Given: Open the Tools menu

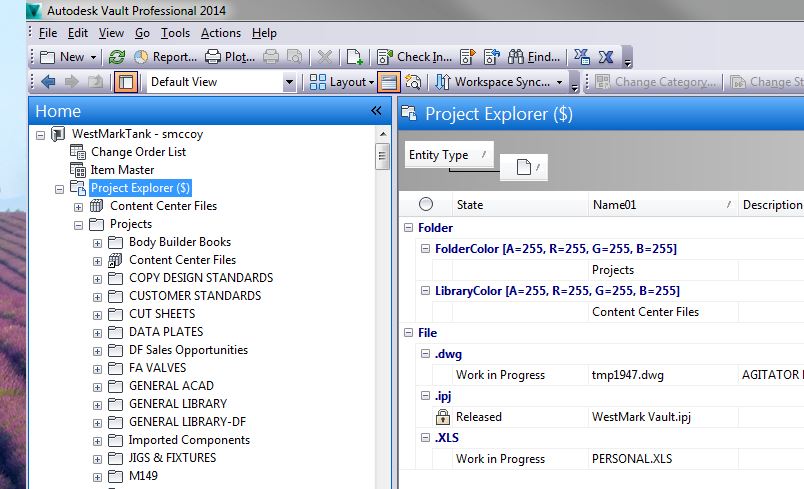Looking at the screenshot, I should coord(175,33).
